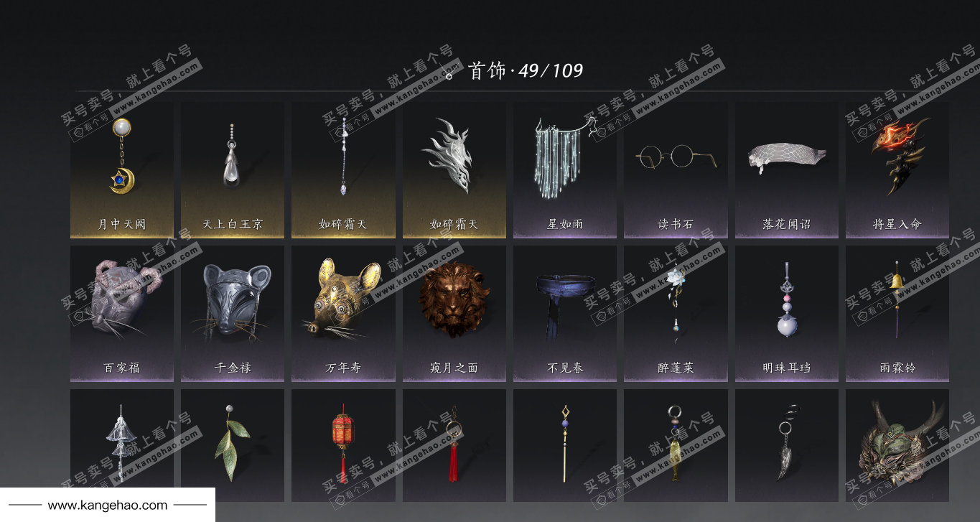This screenshot has width=980, height=522.
Task: Select the 读书石 round glasses item
Action: [x=676, y=170]
